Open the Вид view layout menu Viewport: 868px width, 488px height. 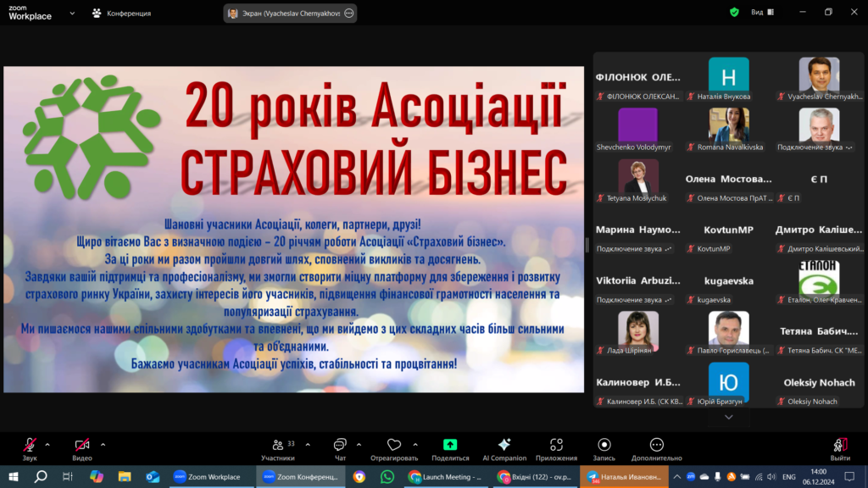[x=762, y=12]
